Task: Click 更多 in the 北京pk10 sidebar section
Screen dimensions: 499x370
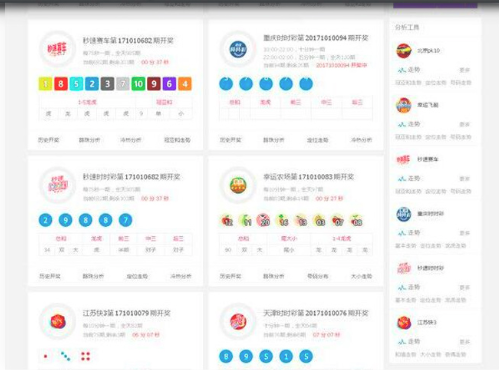Action: 464,70
